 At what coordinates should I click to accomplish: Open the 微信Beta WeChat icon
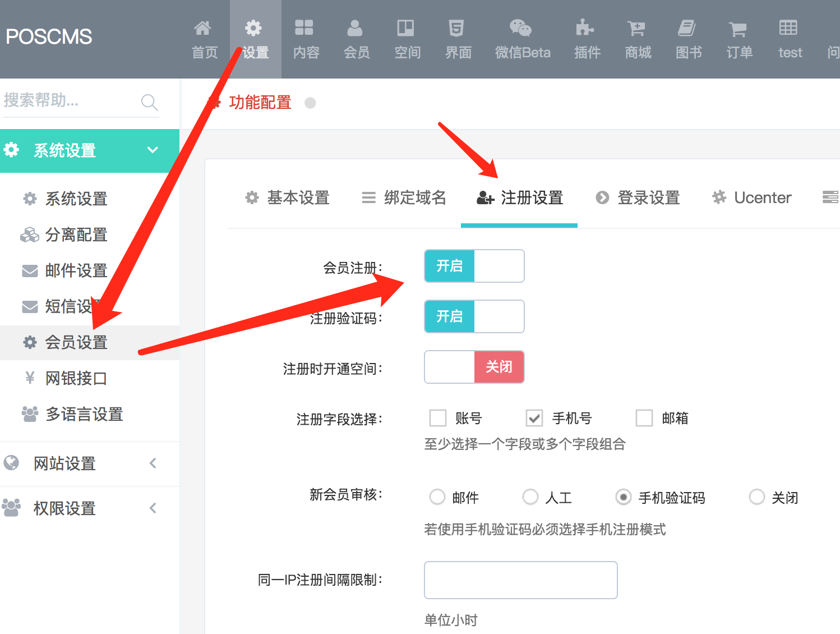click(x=520, y=27)
